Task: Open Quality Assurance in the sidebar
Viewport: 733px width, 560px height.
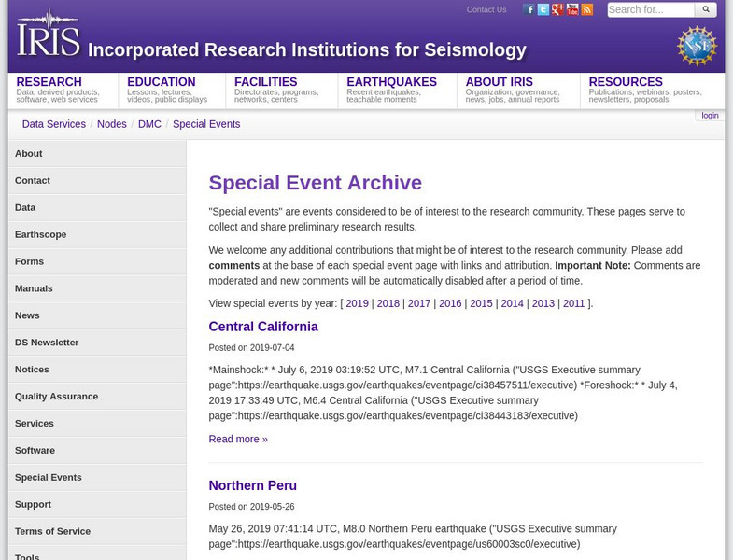Action: (x=97, y=397)
